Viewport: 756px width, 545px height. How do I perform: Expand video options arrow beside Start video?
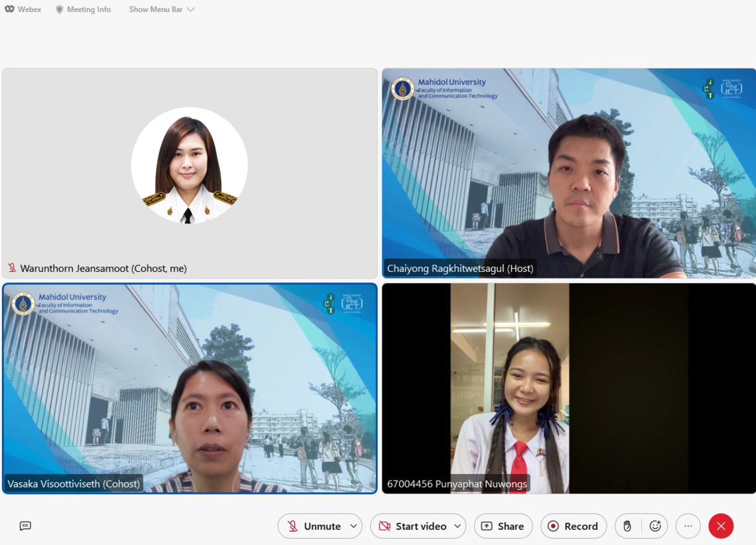tap(457, 526)
